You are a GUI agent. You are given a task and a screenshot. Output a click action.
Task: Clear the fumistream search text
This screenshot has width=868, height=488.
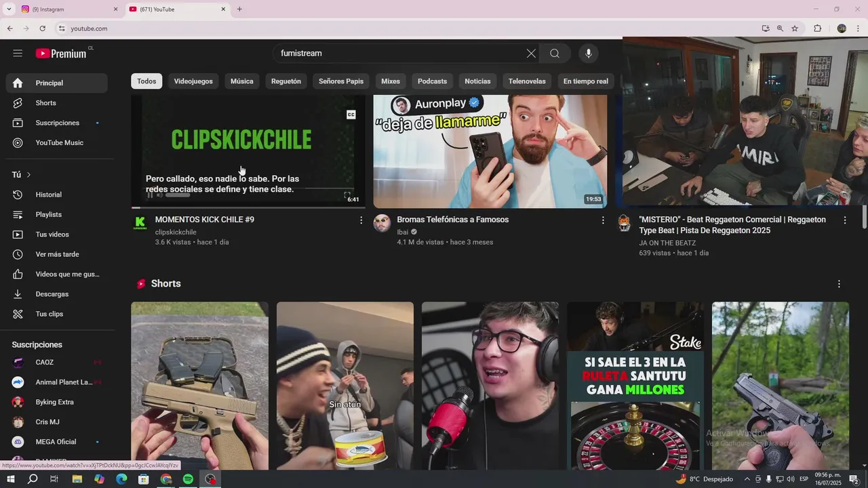pos(531,54)
